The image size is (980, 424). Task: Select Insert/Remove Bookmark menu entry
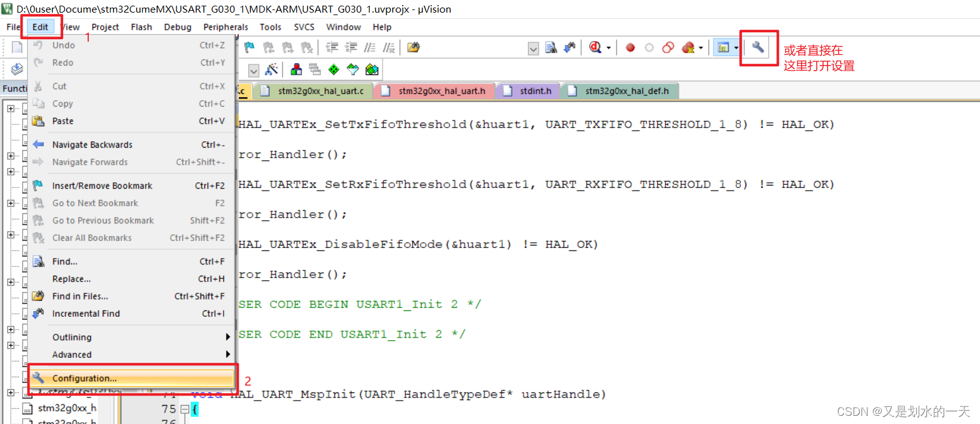[132, 185]
